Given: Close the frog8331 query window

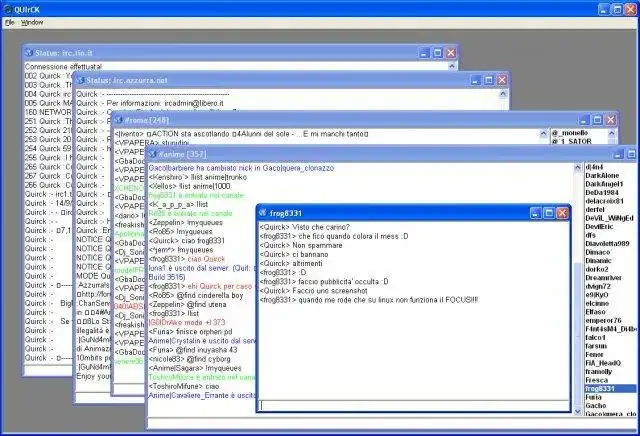Looking at the screenshot, I should pyautogui.click(x=562, y=213).
